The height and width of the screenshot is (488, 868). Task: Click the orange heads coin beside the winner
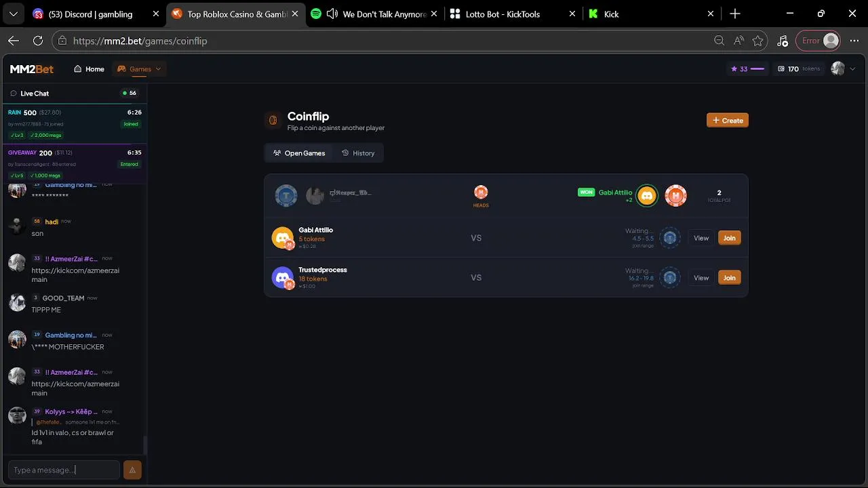(x=676, y=196)
